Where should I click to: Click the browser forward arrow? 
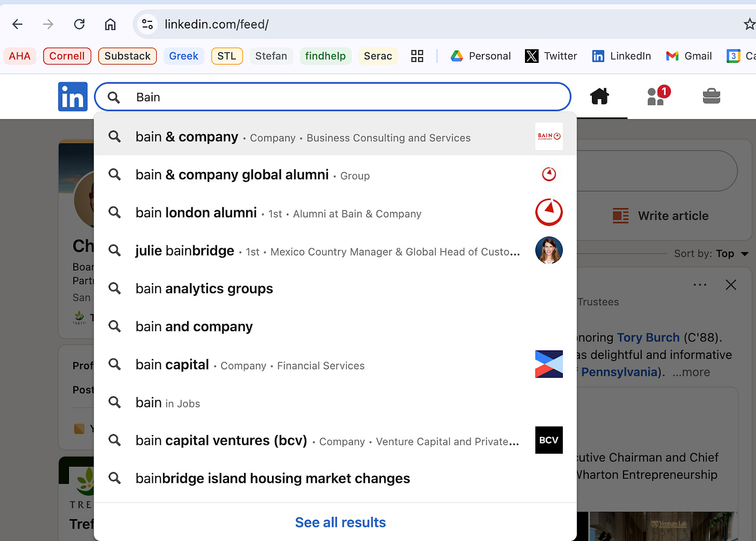pyautogui.click(x=48, y=24)
